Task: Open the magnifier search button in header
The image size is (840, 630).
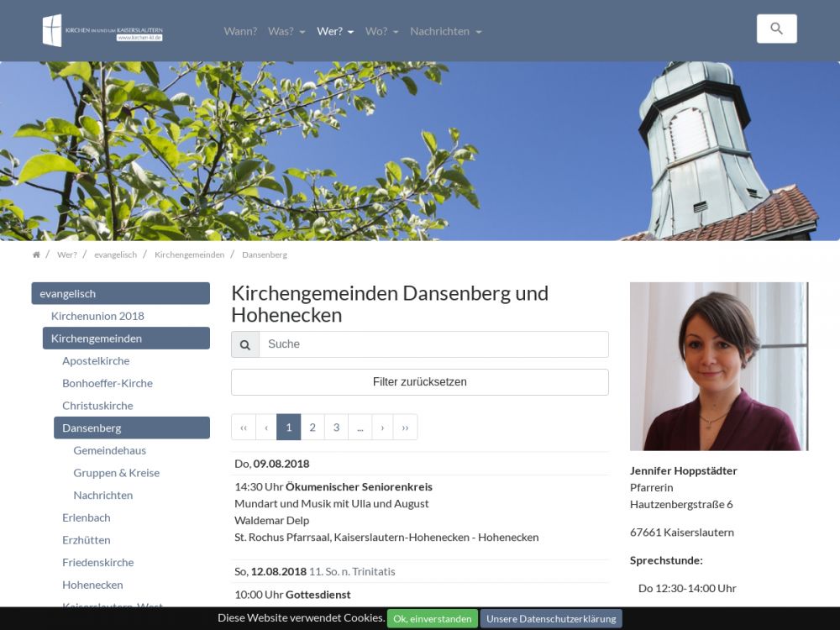Action: coord(776,29)
